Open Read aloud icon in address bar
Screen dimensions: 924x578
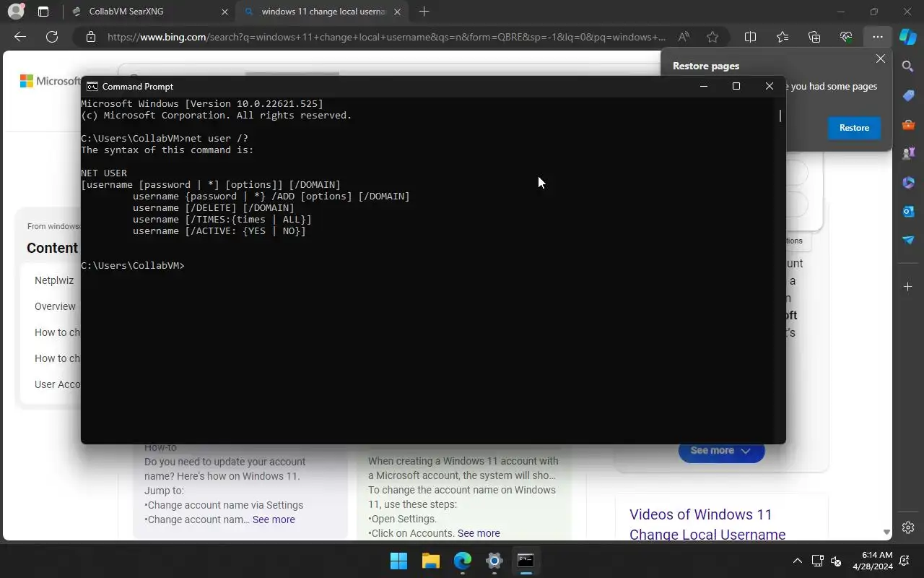point(683,37)
